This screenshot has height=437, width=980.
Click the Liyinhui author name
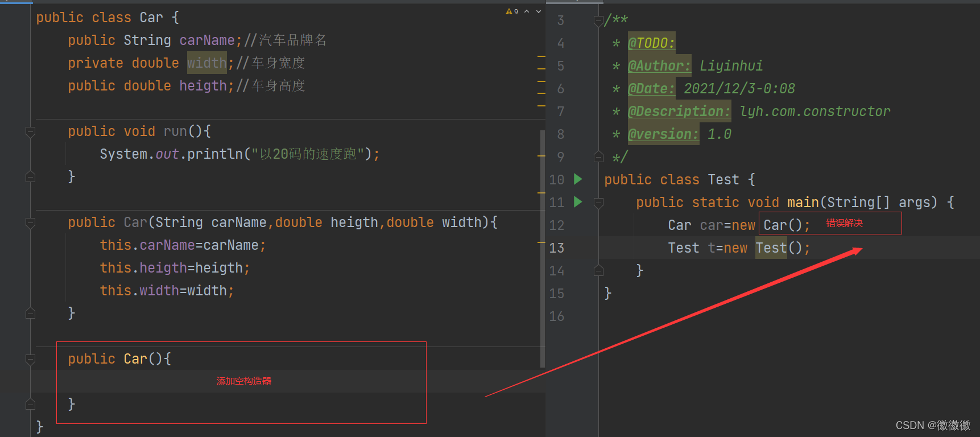pos(731,66)
